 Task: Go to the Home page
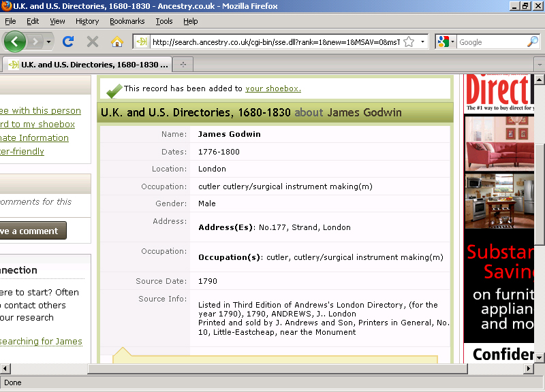click(117, 42)
